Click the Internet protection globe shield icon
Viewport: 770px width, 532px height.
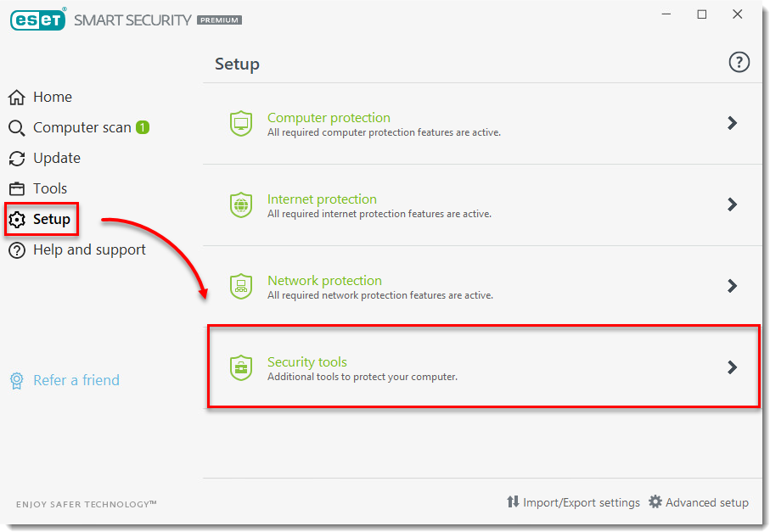pos(241,205)
